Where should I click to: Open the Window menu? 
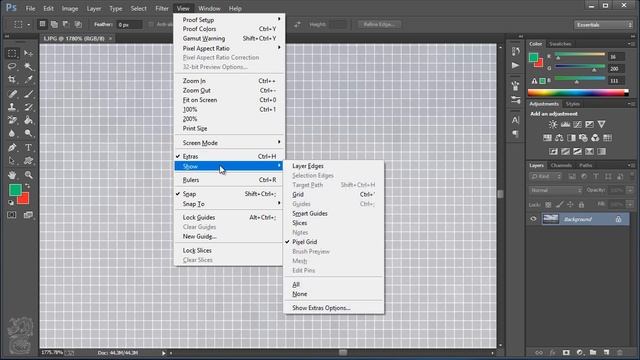tap(209, 8)
